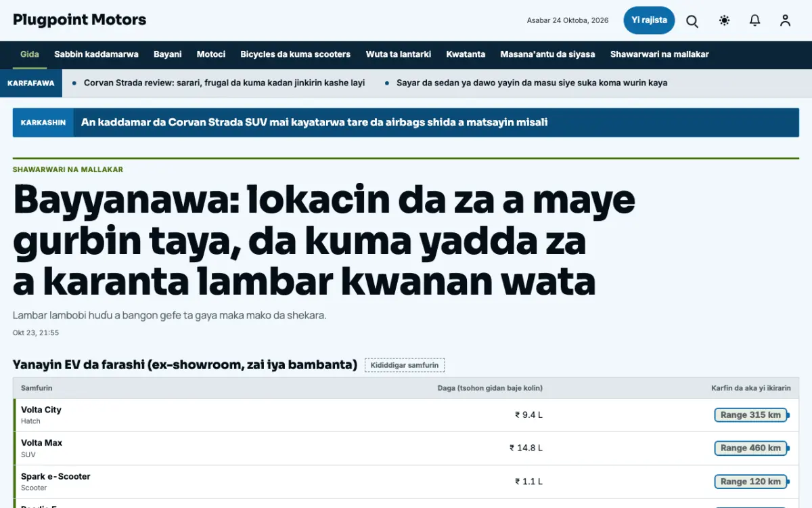
Task: Click Range 120 km badge
Action: [x=750, y=482]
